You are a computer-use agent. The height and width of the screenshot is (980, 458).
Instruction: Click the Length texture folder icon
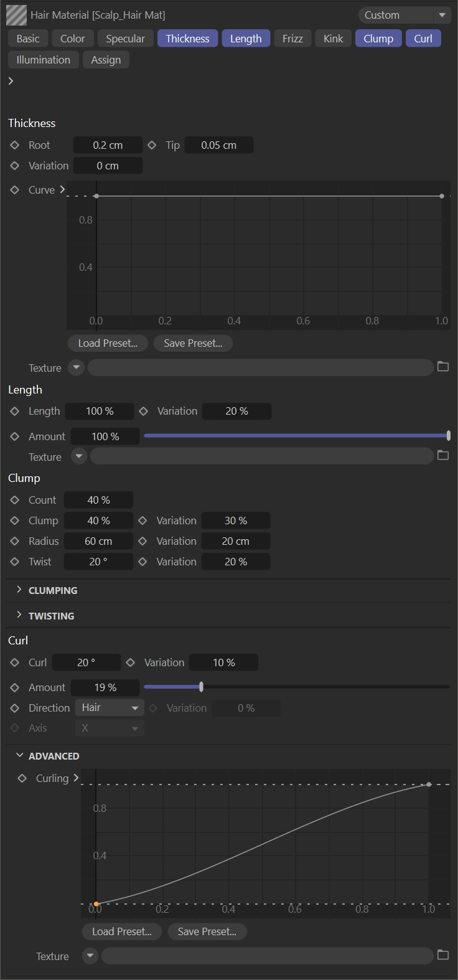point(443,456)
